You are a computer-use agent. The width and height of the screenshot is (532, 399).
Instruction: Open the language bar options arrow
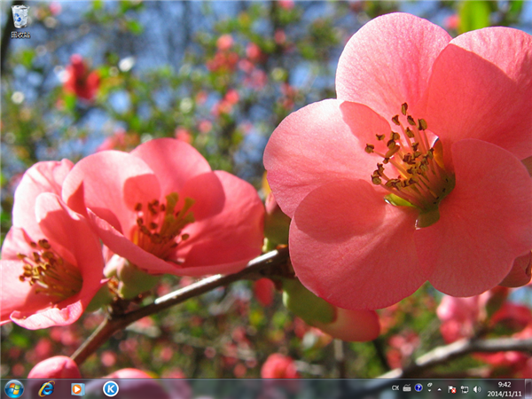click(428, 392)
